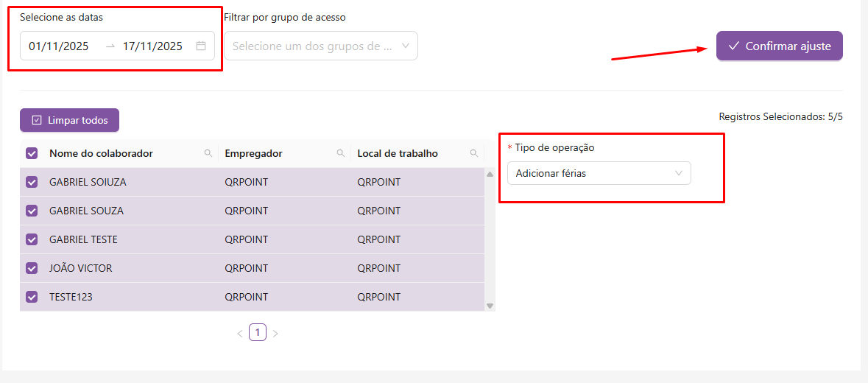Edit the end date 17/11/2025
Image resolution: width=868 pixels, height=383 pixels.
click(x=152, y=46)
